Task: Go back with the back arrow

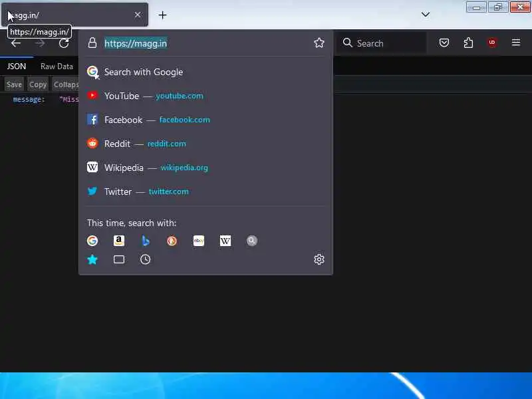Action: pos(15,43)
